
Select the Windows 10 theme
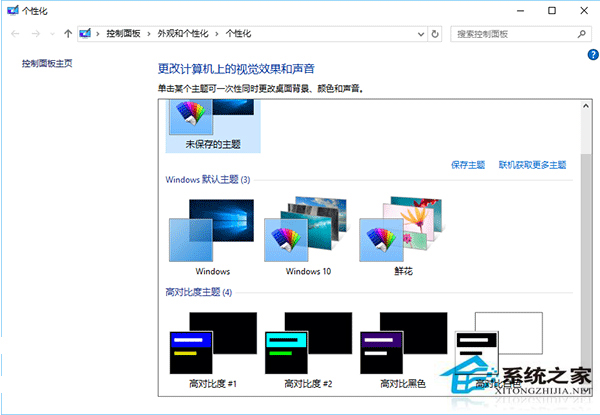pos(308,237)
